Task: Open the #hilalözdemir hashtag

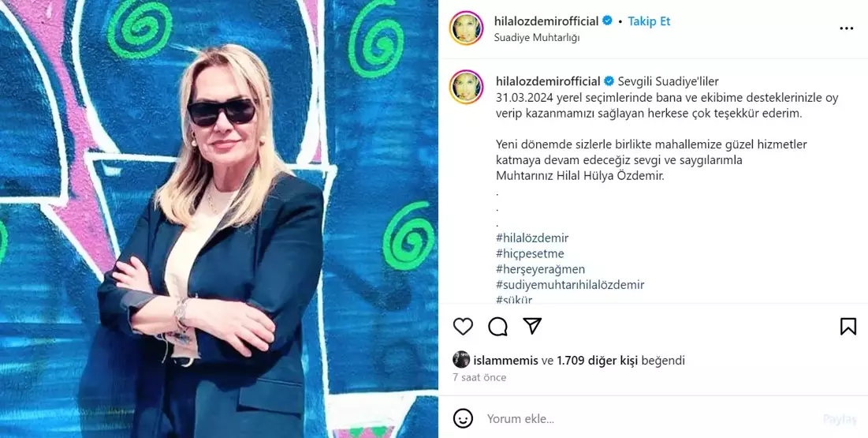Action: pyautogui.click(x=532, y=238)
